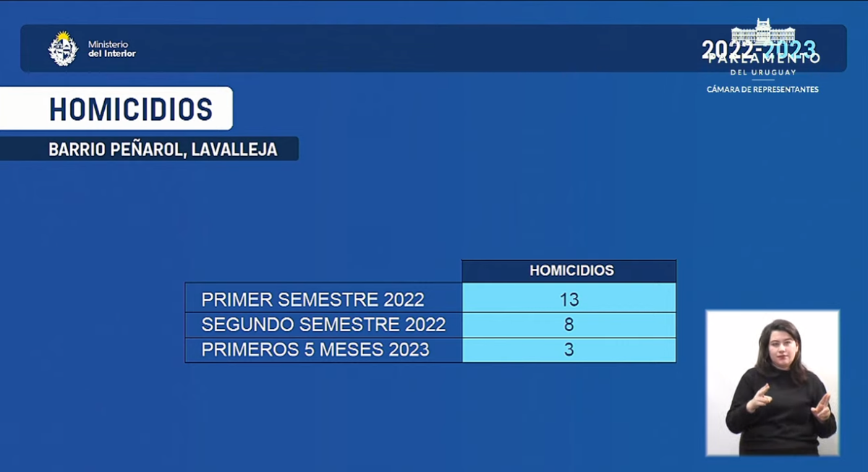This screenshot has height=472, width=868.
Task: Click the cell showing 8 homicides
Action: (x=569, y=325)
